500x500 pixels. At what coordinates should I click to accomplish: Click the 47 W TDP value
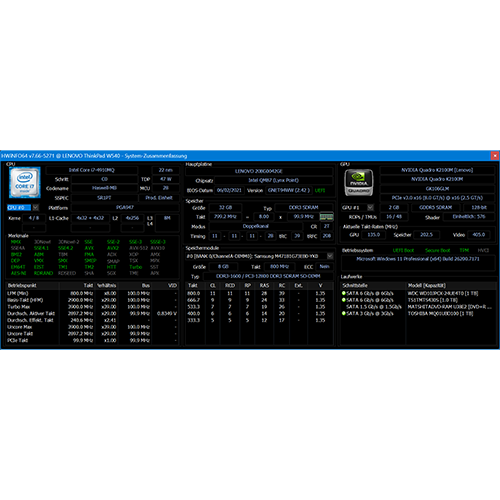pos(165,179)
